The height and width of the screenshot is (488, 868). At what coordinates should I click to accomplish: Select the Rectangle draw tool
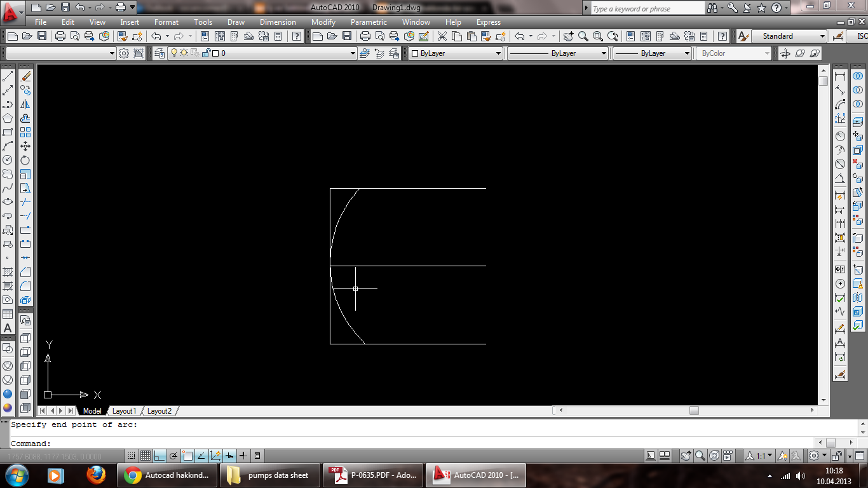8,132
